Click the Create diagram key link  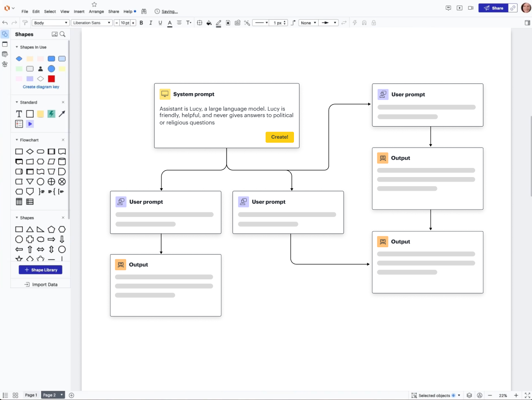[x=41, y=87]
